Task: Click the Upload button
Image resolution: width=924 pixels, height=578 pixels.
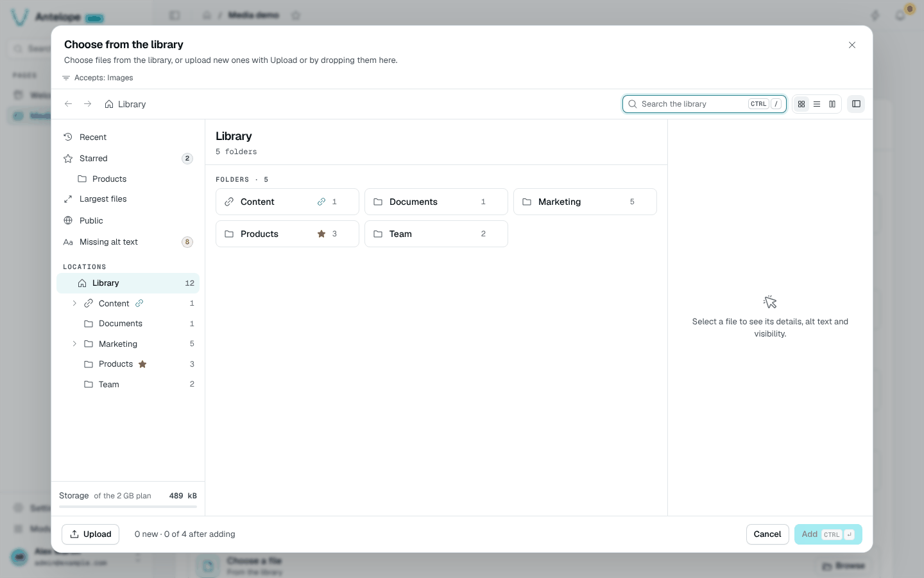Action: [90, 534]
